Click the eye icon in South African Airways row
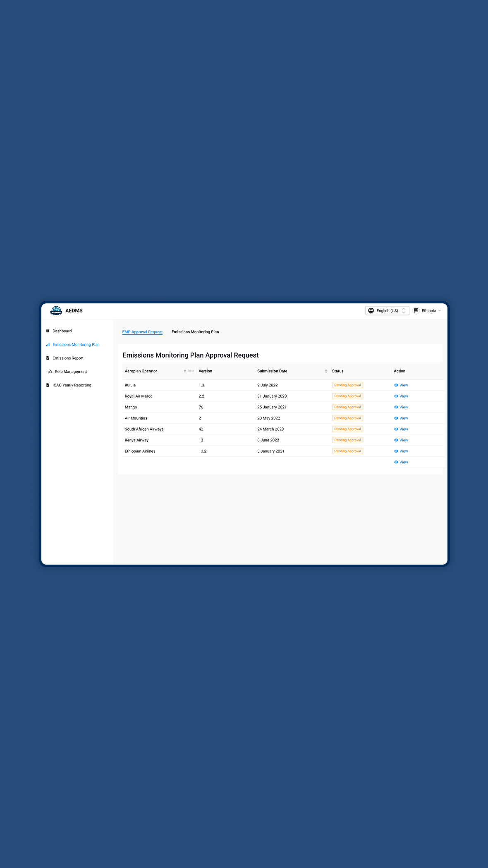Image resolution: width=488 pixels, height=868 pixels. [x=396, y=429]
